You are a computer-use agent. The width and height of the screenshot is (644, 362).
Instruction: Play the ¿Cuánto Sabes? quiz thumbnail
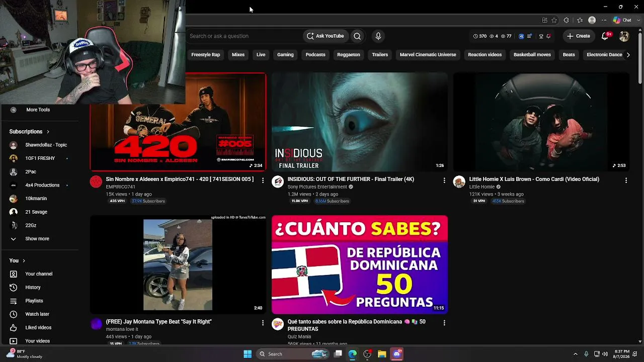point(360,264)
